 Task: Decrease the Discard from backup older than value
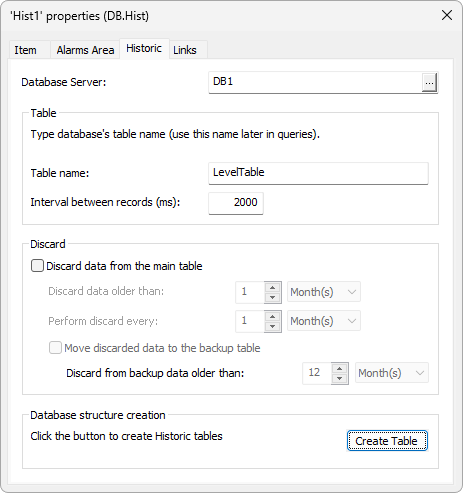point(340,378)
